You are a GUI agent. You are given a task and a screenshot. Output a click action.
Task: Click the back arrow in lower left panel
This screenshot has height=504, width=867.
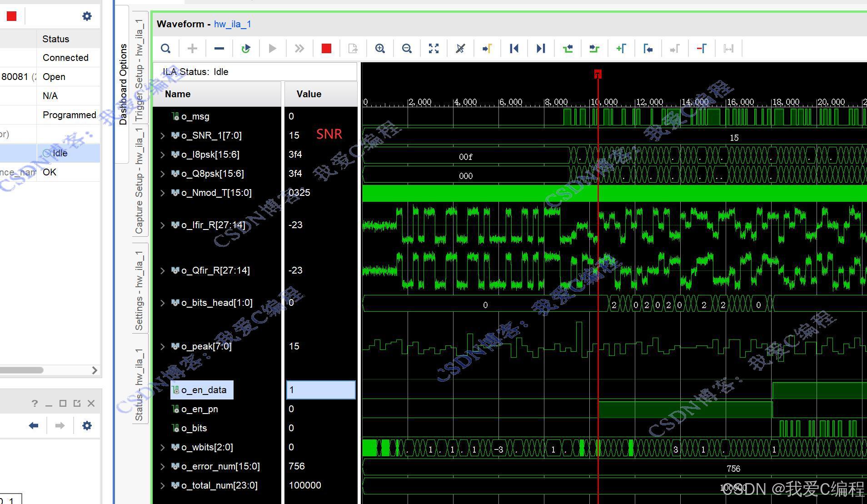(x=34, y=426)
